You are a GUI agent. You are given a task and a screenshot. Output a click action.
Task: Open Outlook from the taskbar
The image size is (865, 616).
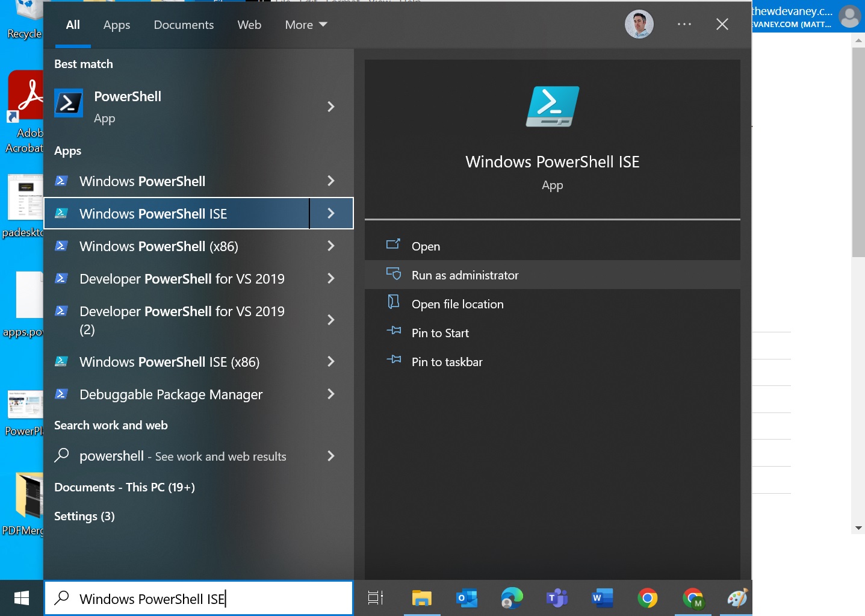467,598
